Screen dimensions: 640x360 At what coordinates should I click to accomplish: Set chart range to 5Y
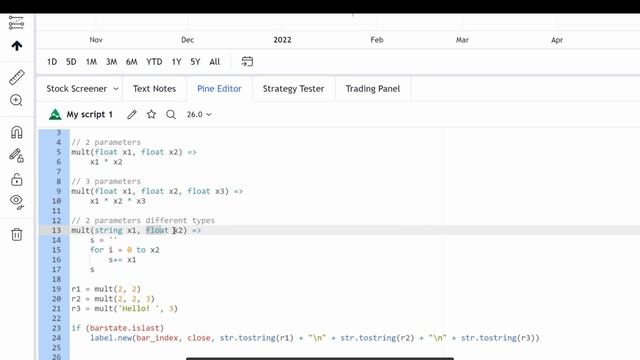click(x=195, y=62)
